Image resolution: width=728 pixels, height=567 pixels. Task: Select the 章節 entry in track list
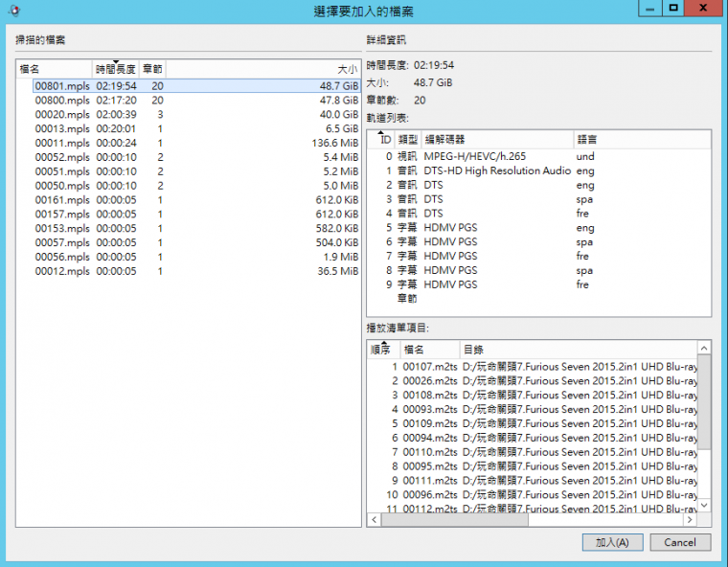tap(539, 299)
